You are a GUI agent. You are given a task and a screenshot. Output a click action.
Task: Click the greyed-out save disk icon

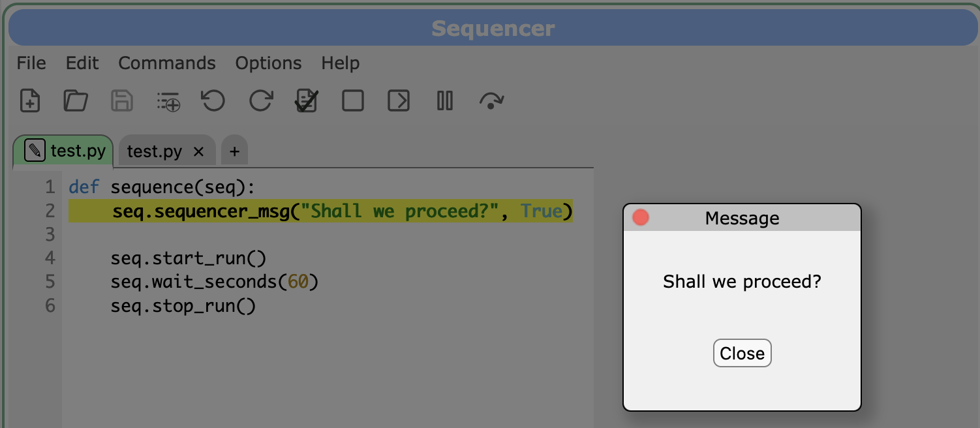(x=122, y=100)
